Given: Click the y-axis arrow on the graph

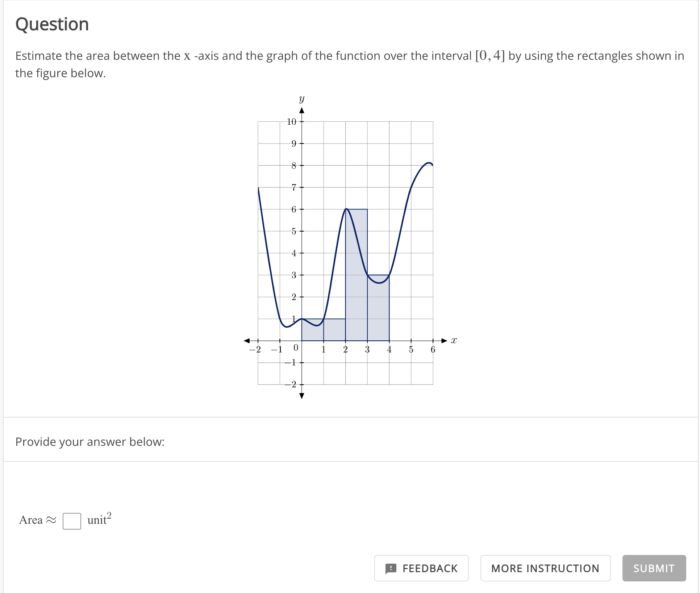Looking at the screenshot, I should click(x=301, y=111).
